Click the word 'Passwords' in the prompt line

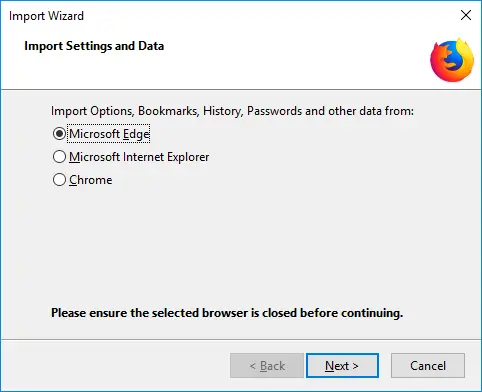point(274,111)
